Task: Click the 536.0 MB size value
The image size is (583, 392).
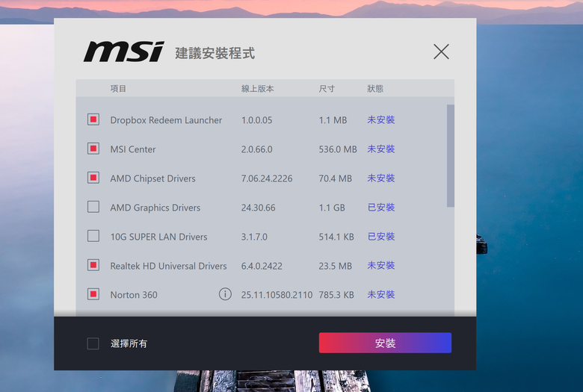Action: (338, 149)
